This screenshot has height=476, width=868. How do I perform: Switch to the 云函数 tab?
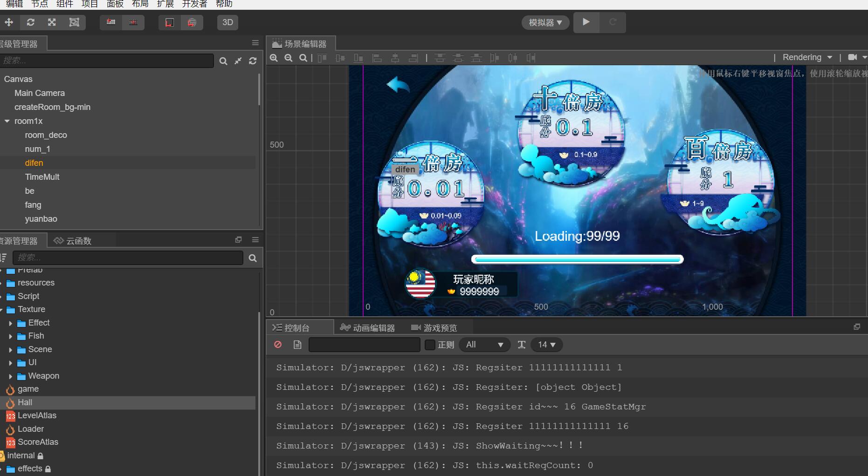[x=73, y=241]
